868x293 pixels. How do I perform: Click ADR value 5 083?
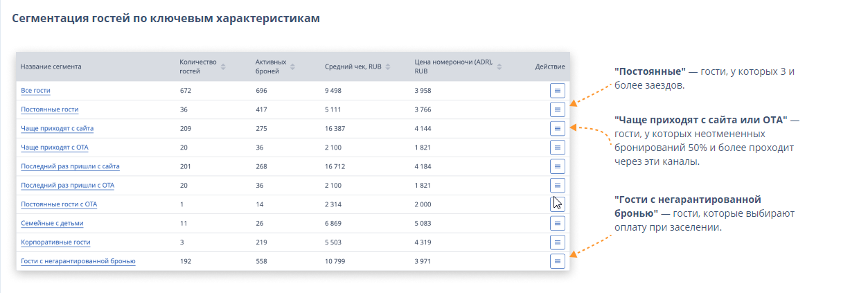[x=423, y=223]
